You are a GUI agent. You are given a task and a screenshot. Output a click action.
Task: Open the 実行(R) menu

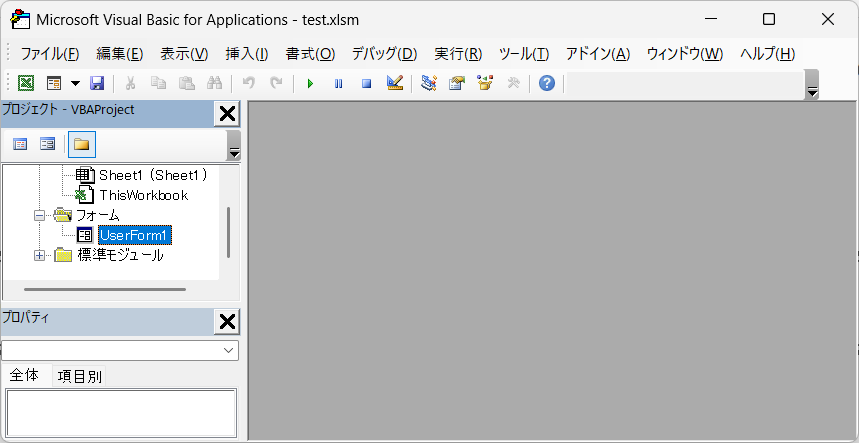coord(459,54)
